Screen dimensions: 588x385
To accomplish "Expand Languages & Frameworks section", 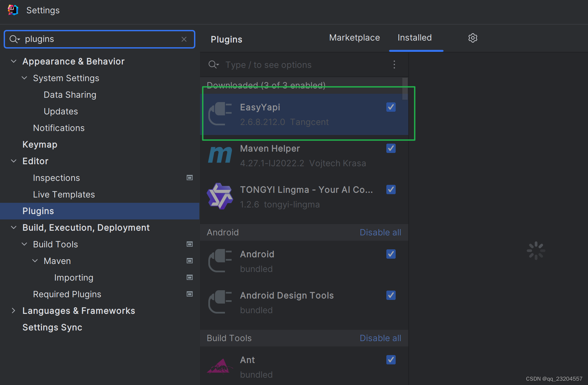I will (x=14, y=311).
